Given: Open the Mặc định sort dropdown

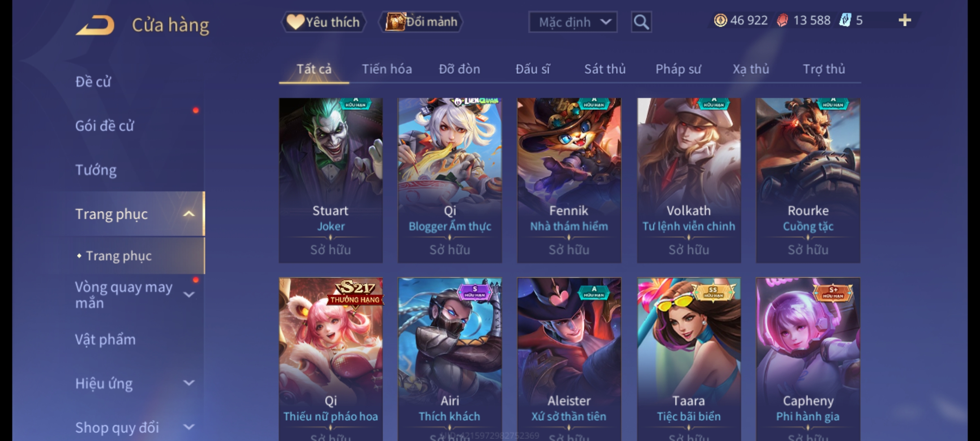Looking at the screenshot, I should 572,22.
